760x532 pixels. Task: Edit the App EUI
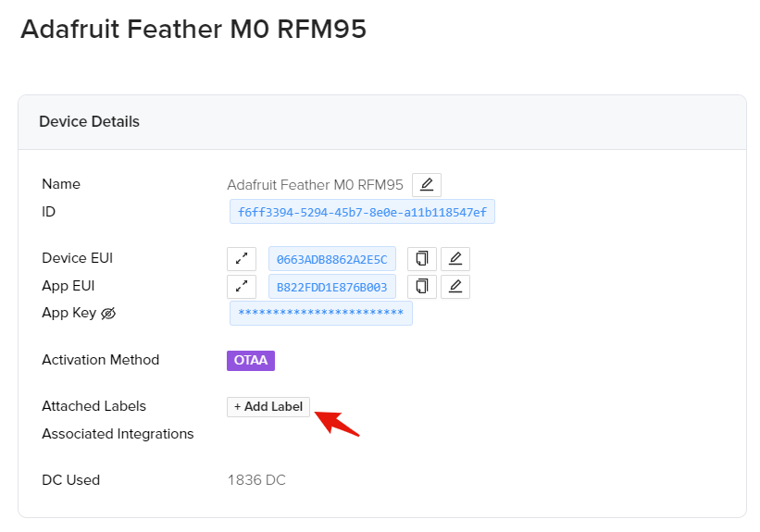click(455, 286)
